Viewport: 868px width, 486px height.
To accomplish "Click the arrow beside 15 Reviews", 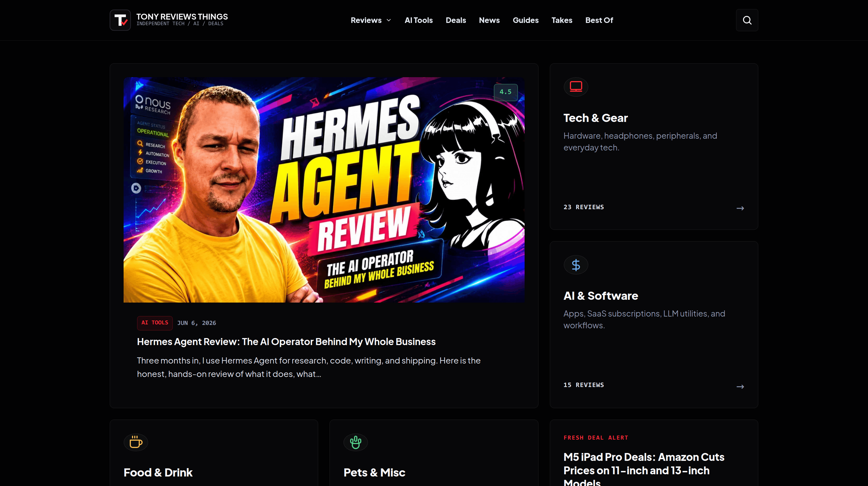I will point(740,386).
